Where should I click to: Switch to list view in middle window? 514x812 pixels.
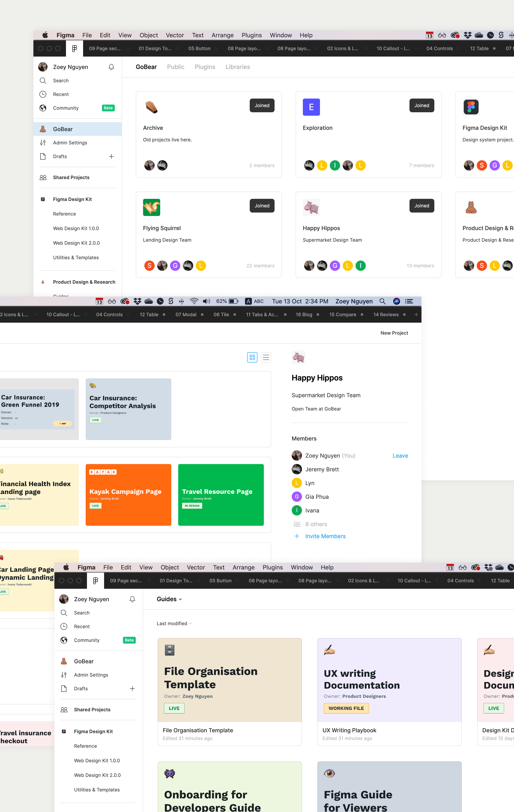coord(266,357)
